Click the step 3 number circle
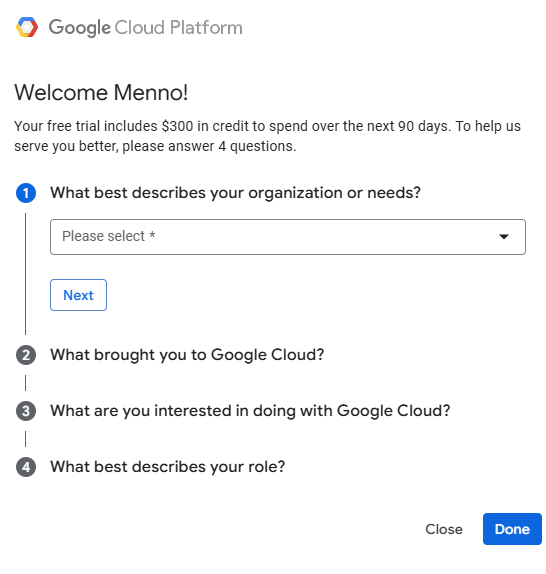The image size is (546, 574). click(26, 411)
